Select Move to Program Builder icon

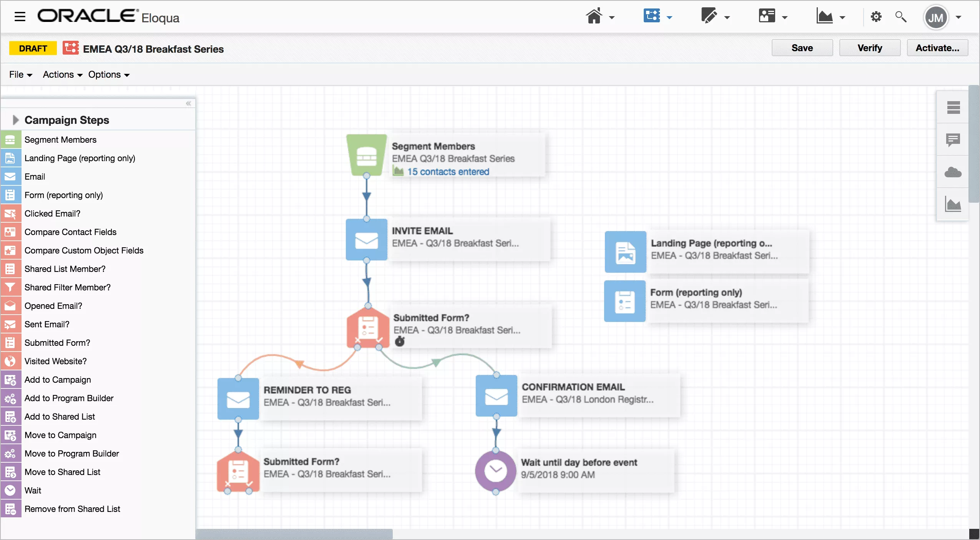click(x=10, y=453)
